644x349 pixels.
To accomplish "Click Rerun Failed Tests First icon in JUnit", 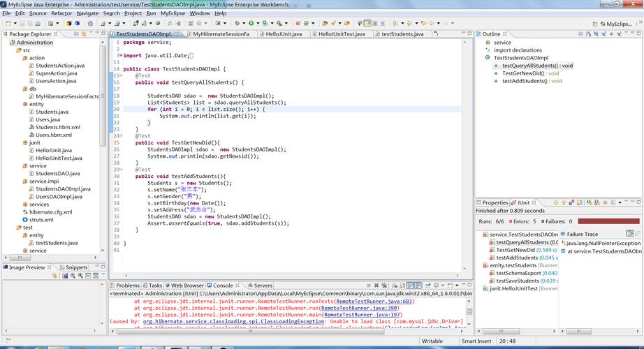I will coord(597,202).
